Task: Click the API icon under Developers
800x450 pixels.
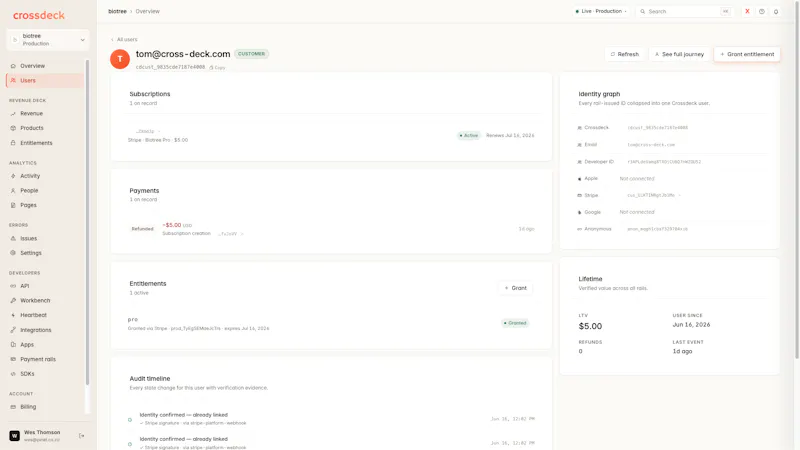Action: (13, 286)
